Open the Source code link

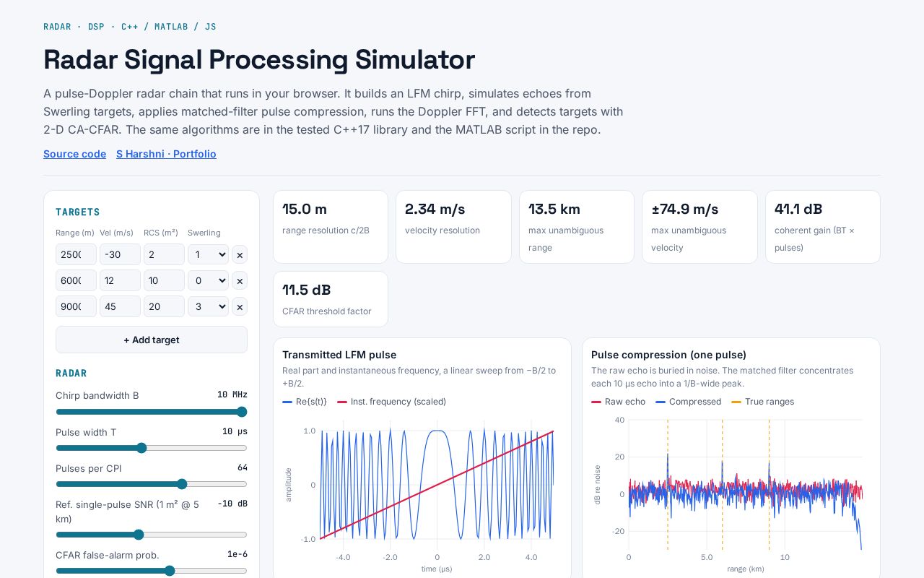coord(74,154)
